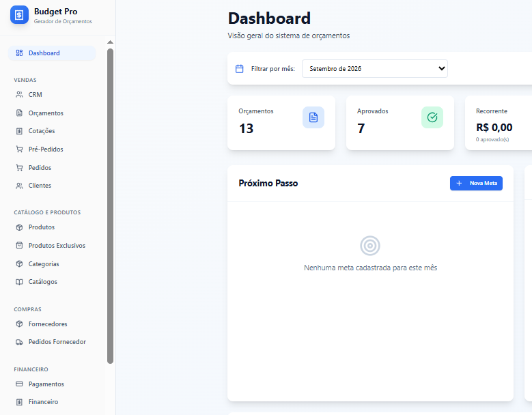
Task: Click the month filter dropdown chevron arrow
Action: 441,68
